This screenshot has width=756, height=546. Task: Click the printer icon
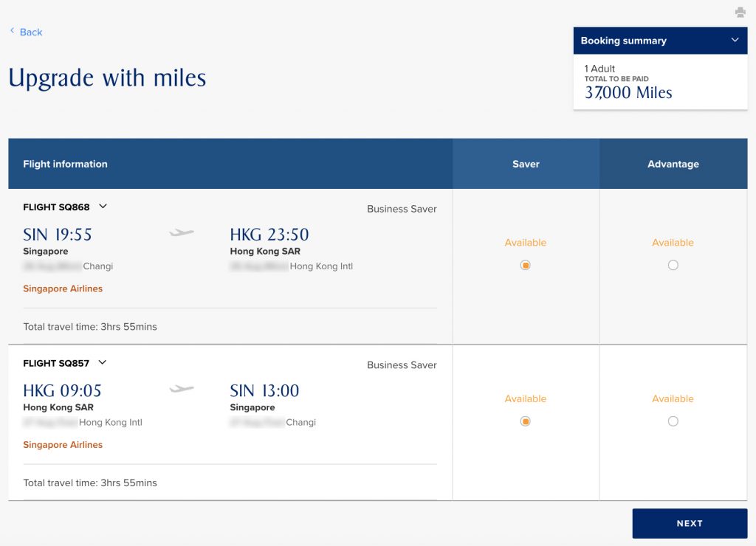[740, 12]
